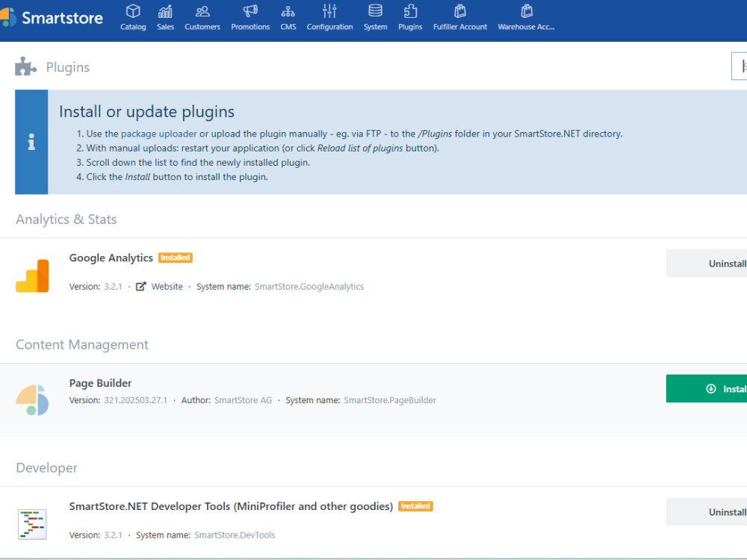Image resolution: width=747 pixels, height=560 pixels.
Task: Click system name SmartStore.DevTools
Action: [235, 535]
